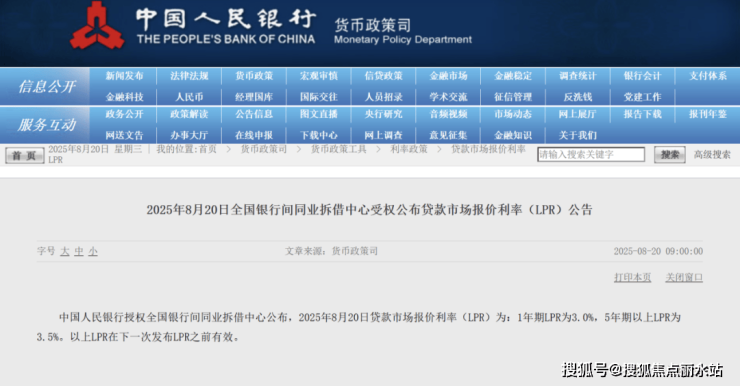Open the 音频视频 menu item

[x=448, y=114]
